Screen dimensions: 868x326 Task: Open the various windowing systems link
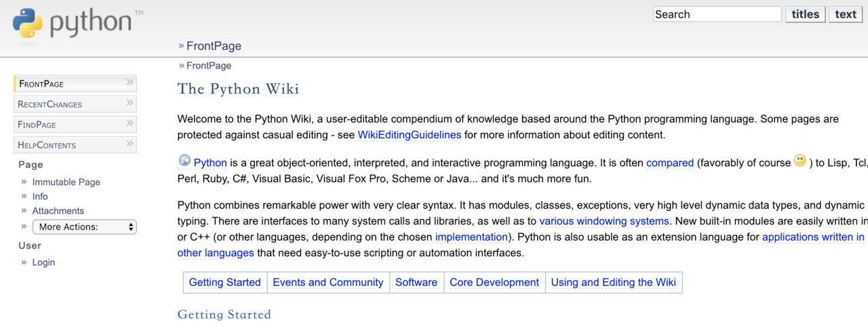click(604, 221)
